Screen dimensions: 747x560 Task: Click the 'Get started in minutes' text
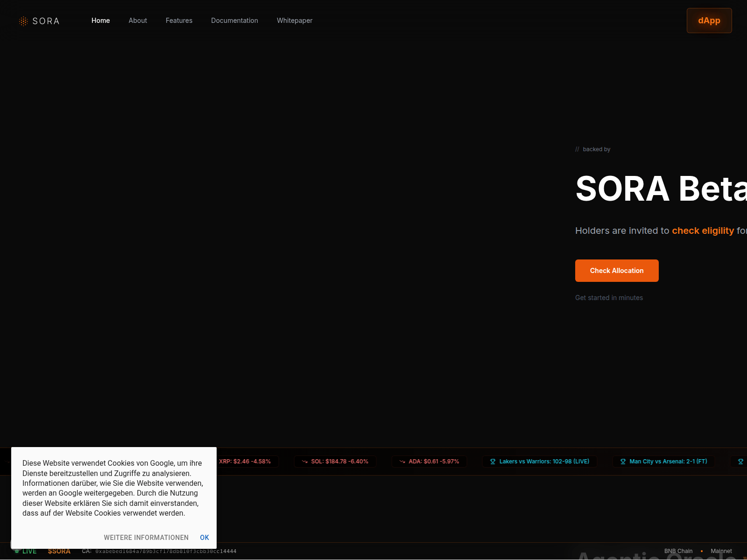click(609, 298)
